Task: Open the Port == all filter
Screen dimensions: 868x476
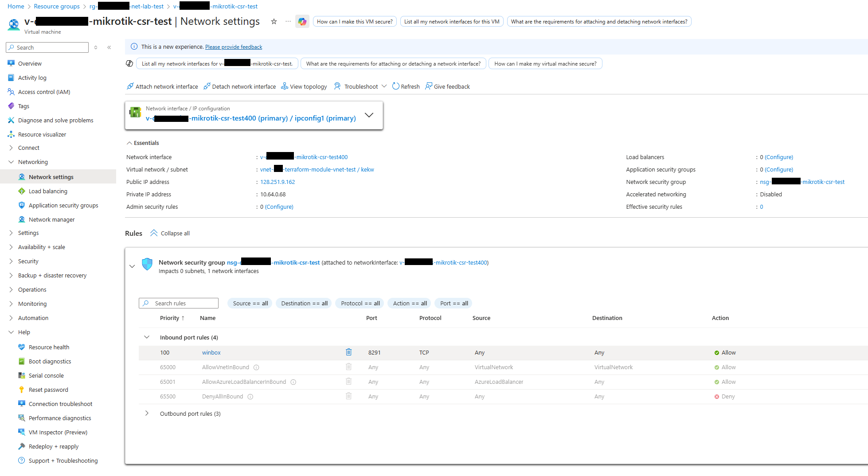Action: (454, 303)
